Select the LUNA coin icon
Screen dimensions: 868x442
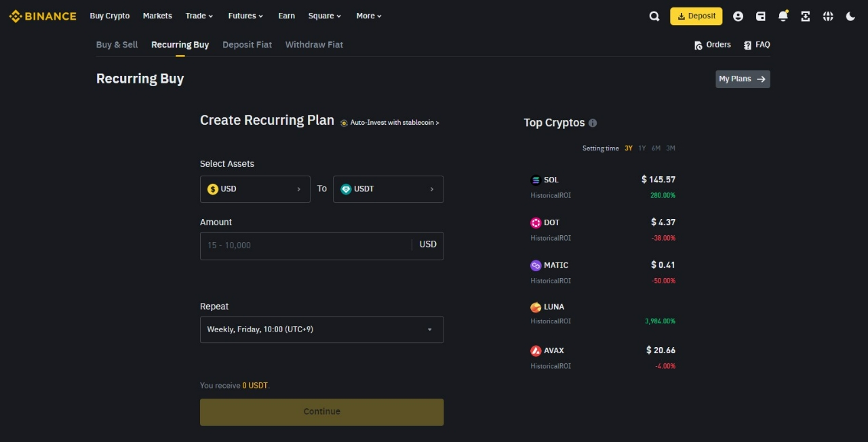coord(536,307)
